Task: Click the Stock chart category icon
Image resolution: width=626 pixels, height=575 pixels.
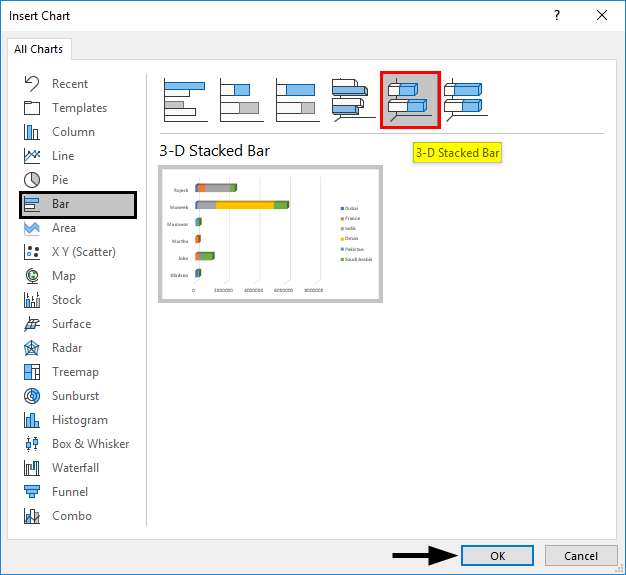Action: pyautogui.click(x=32, y=300)
